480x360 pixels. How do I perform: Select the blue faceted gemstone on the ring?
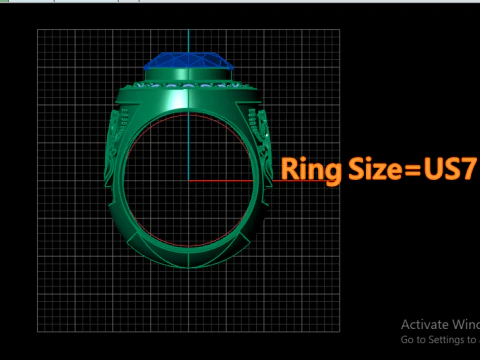pyautogui.click(x=189, y=61)
